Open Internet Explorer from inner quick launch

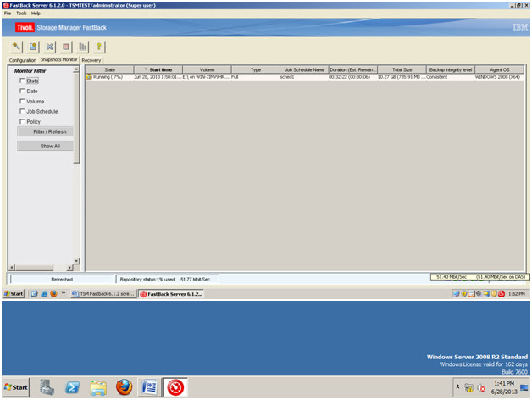click(x=44, y=294)
